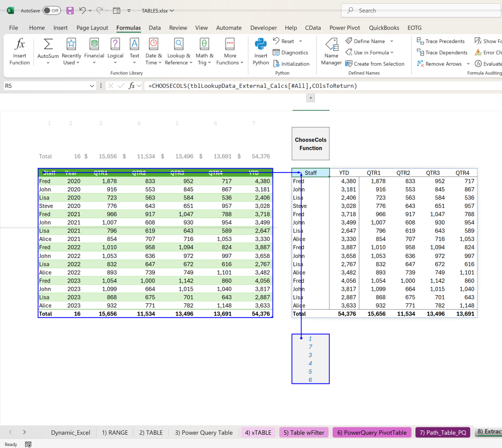Click the Undo arrow icon
The width and height of the screenshot is (502, 448).
[x=82, y=11]
